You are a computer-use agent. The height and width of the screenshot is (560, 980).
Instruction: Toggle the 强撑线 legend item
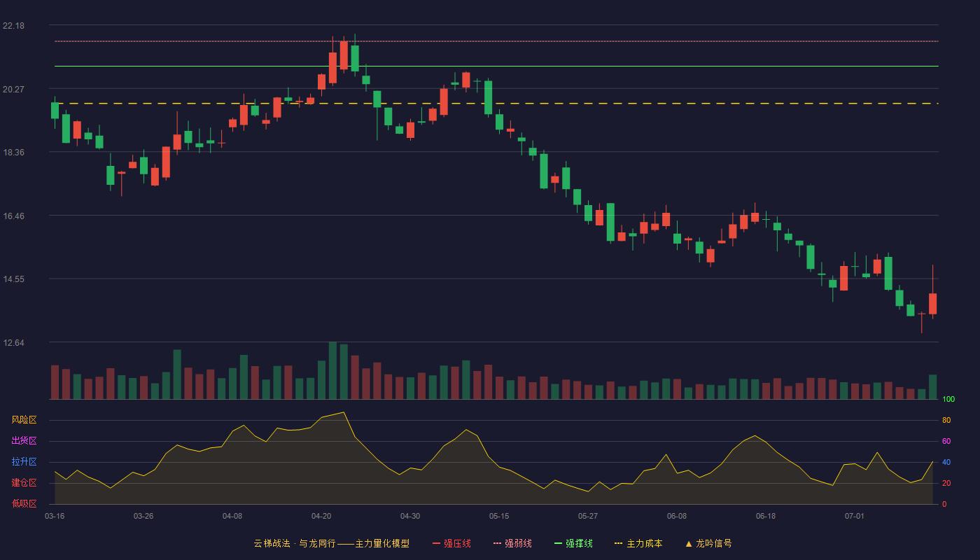coord(573,543)
